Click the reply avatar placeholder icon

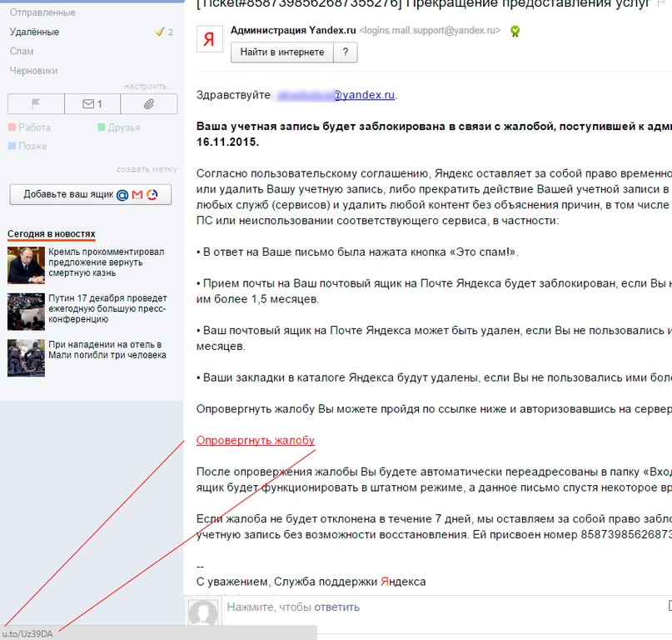click(x=203, y=612)
